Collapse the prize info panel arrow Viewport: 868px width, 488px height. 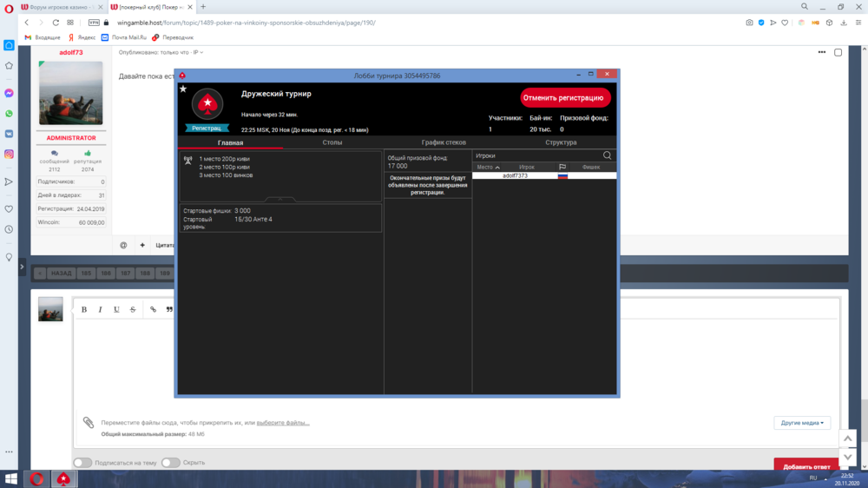click(279, 199)
